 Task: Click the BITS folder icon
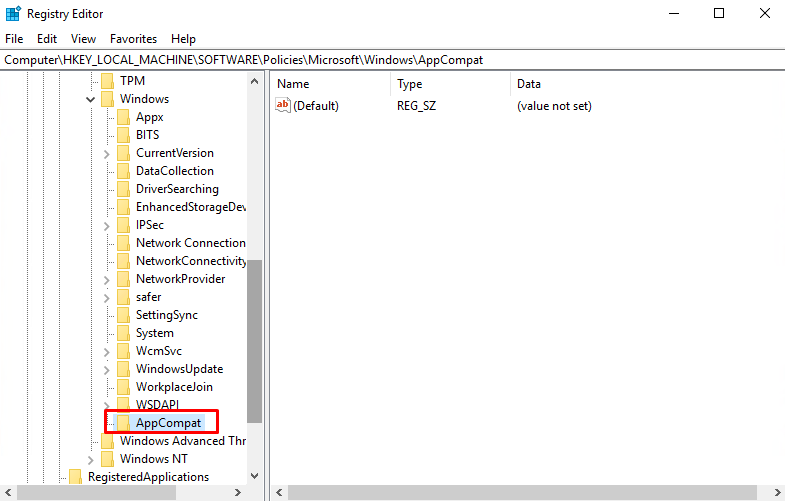tap(123, 135)
